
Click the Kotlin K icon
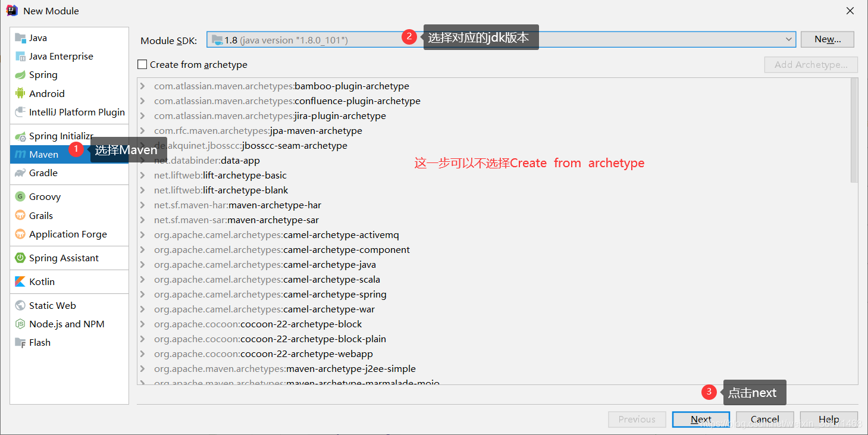coord(20,281)
